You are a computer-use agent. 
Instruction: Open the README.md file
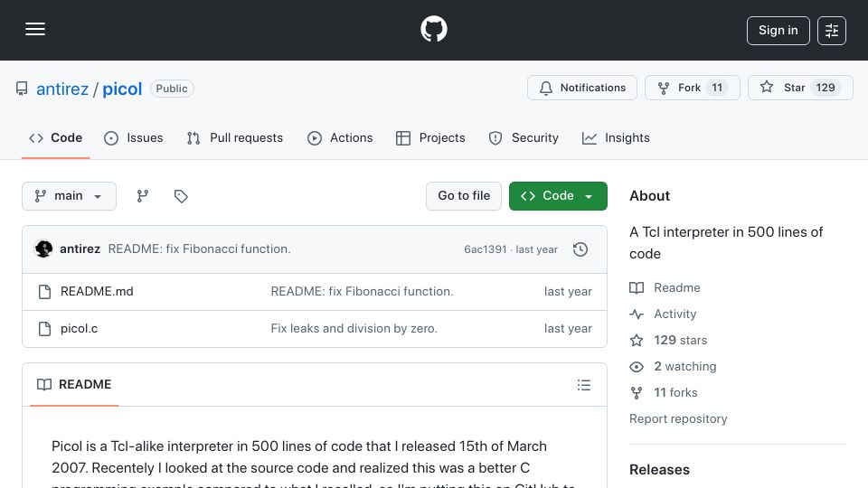97,292
